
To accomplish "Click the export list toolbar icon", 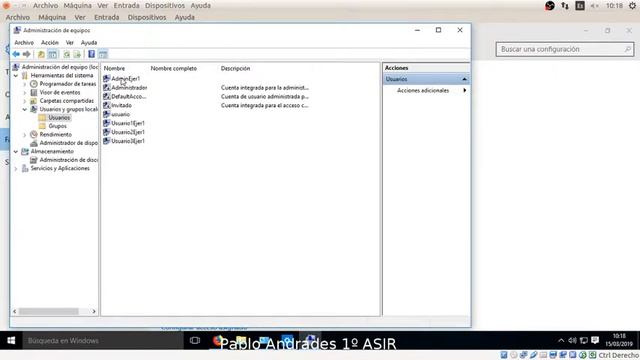I will [x=77, y=54].
